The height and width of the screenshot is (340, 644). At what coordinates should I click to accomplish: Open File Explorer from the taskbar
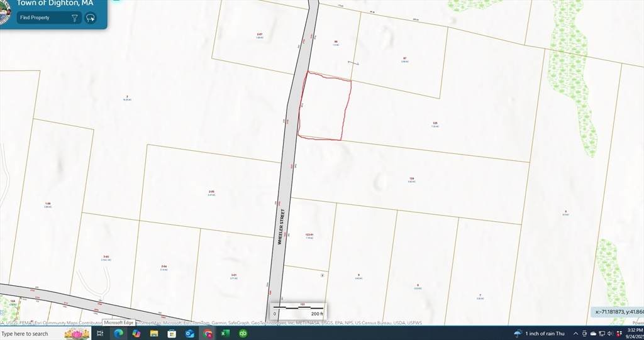153,333
